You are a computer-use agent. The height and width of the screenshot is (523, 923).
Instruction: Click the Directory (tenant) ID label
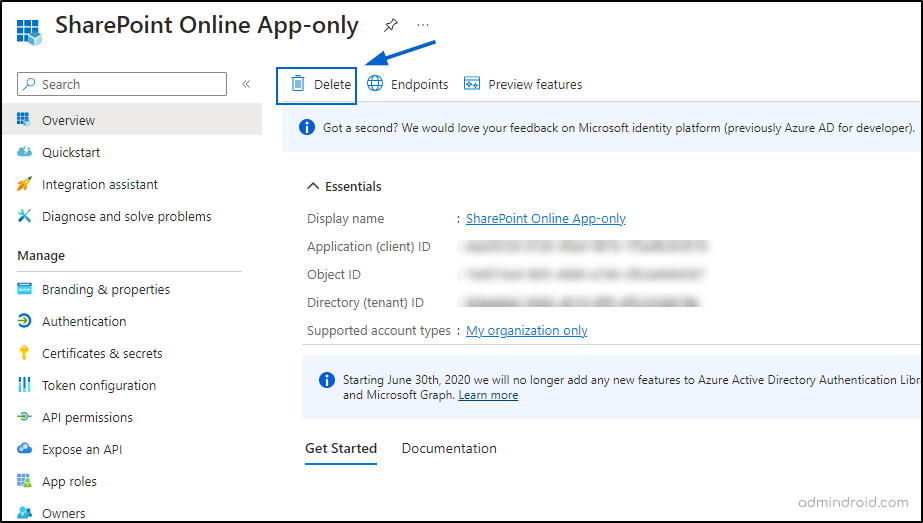[365, 303]
